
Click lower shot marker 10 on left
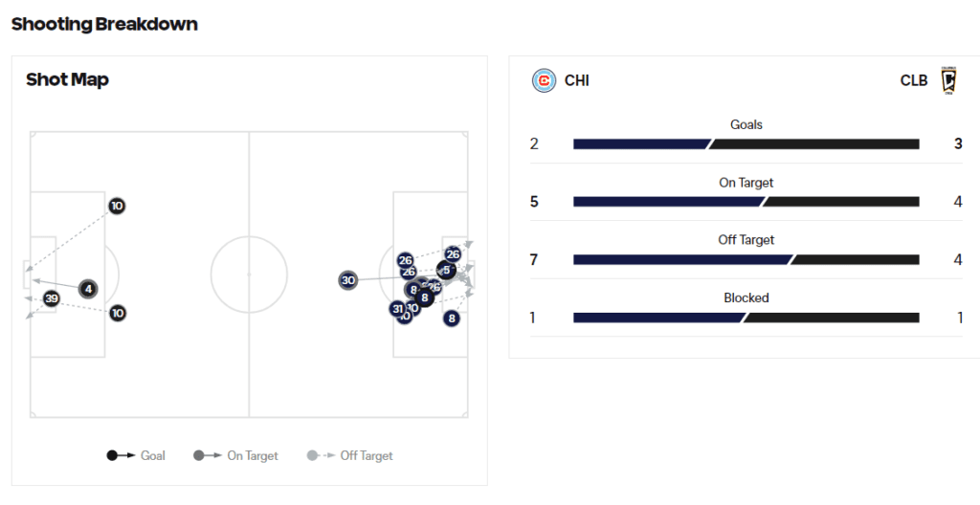118,313
